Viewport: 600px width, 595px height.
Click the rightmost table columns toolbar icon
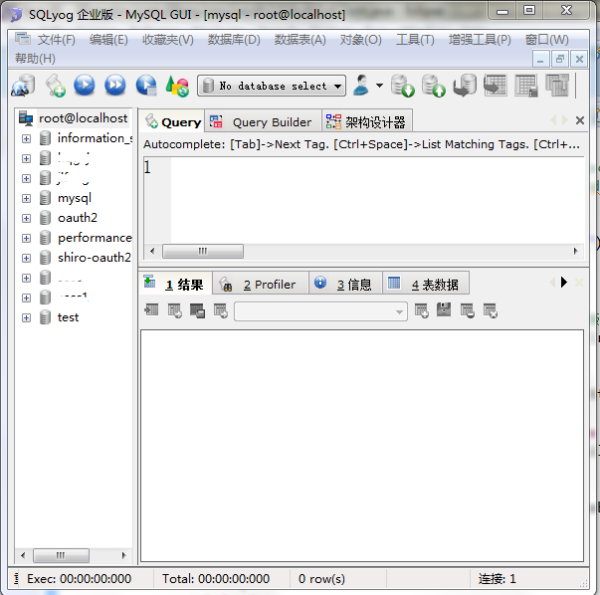(x=557, y=85)
